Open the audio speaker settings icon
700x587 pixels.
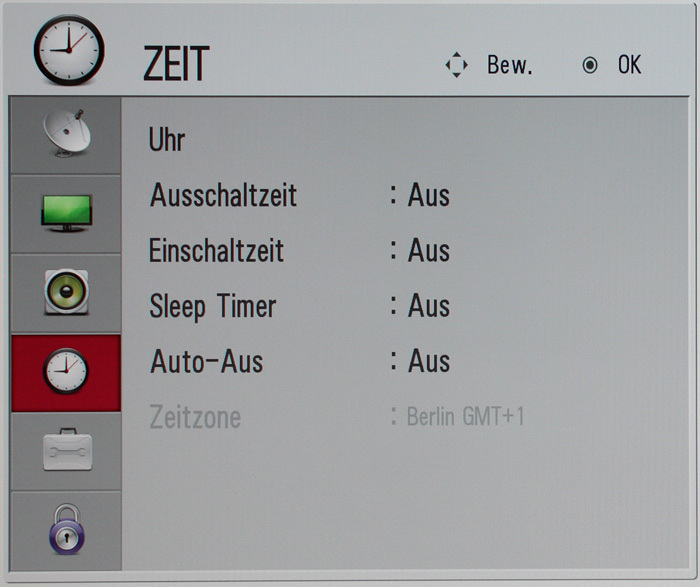(x=66, y=293)
